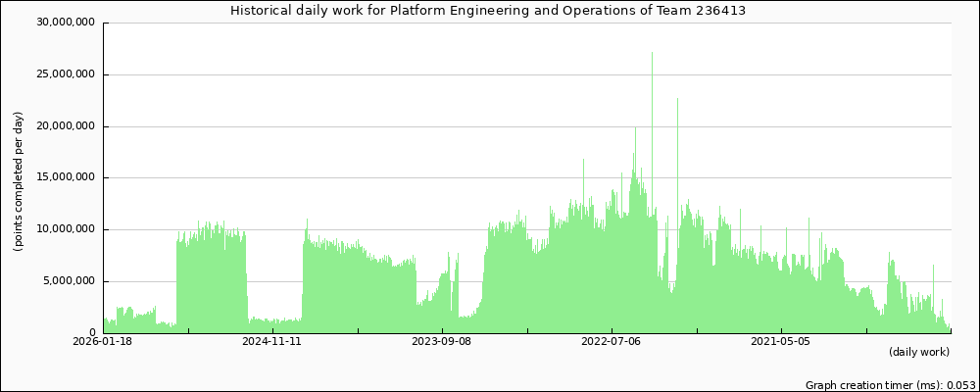Click the low green stretch just right of 2024-11-11
The width and height of the screenshot is (980, 392).
274,325
